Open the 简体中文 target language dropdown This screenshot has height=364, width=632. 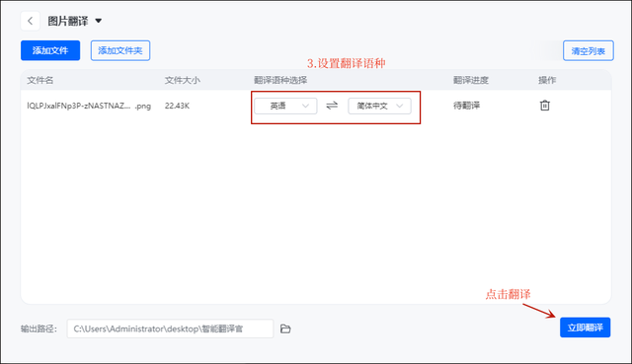pyautogui.click(x=379, y=106)
